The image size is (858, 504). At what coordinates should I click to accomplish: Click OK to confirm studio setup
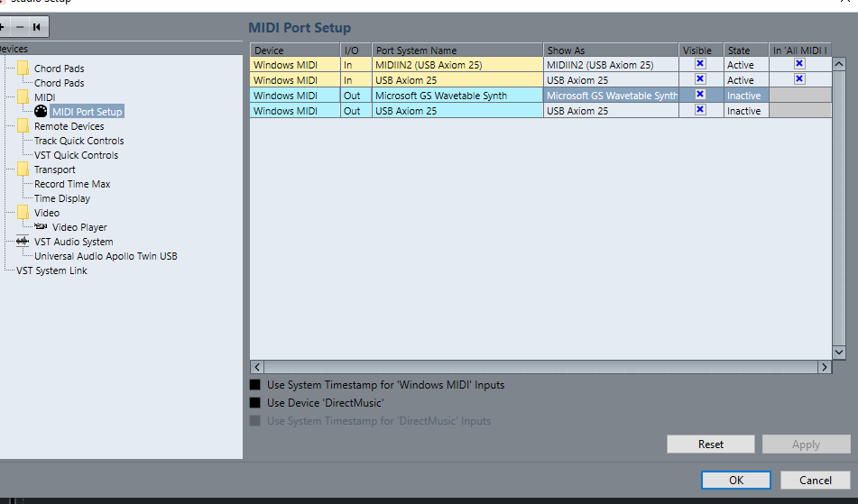tap(736, 480)
